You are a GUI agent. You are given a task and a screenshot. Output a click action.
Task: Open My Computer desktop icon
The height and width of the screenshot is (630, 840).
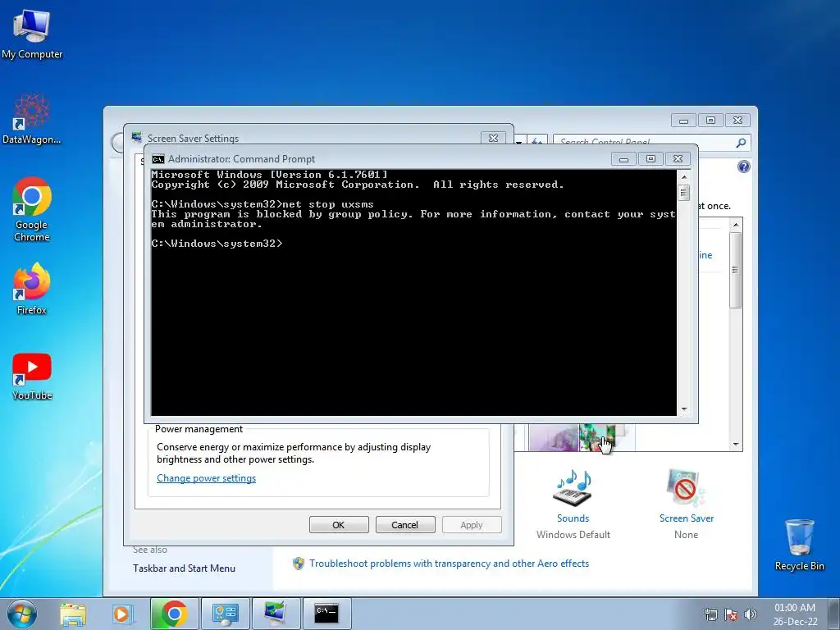(32, 33)
